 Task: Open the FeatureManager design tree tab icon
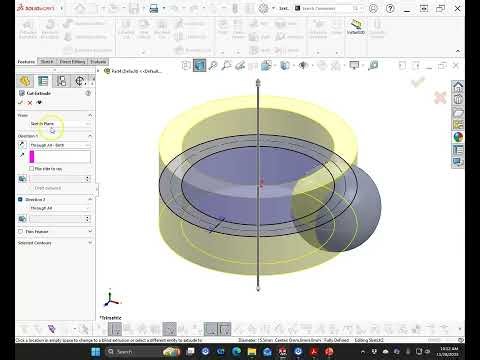point(25,81)
